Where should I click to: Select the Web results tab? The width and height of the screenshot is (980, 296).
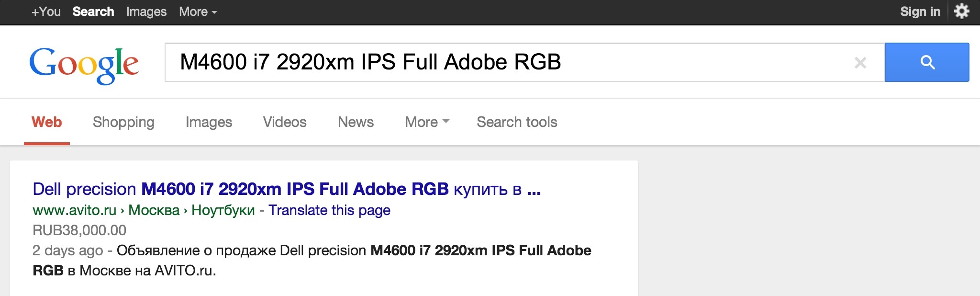click(47, 122)
